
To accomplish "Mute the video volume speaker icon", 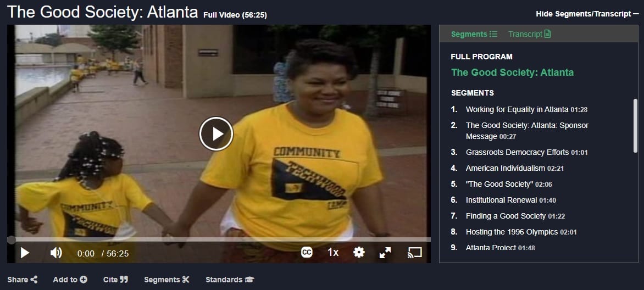I will (x=56, y=253).
